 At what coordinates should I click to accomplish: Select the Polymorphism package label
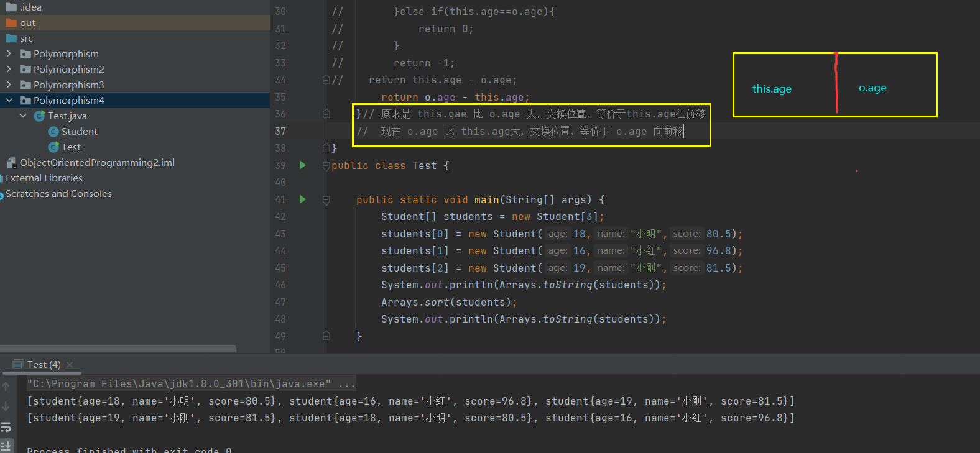coord(66,54)
